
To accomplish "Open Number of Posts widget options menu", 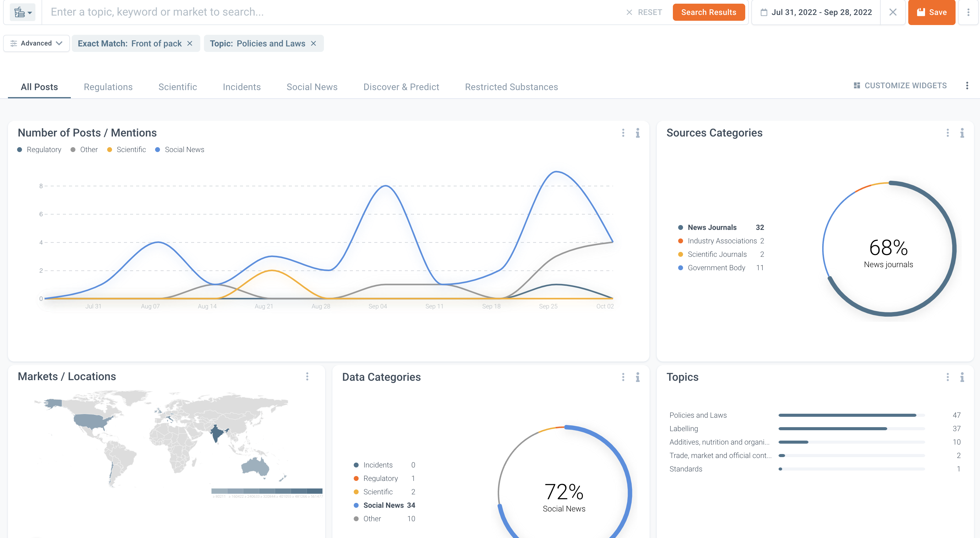I will (623, 133).
